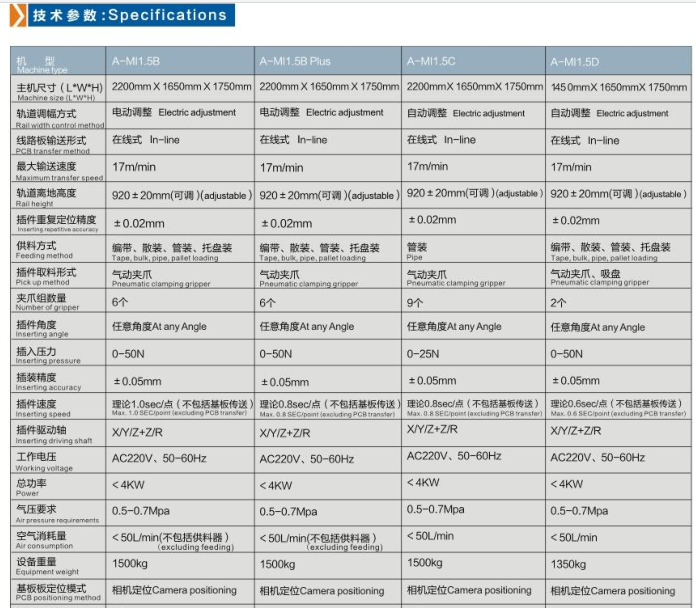Click the Feeding method row label
Image resolution: width=696 pixels, height=608 pixels.
pyautogui.click(x=58, y=249)
